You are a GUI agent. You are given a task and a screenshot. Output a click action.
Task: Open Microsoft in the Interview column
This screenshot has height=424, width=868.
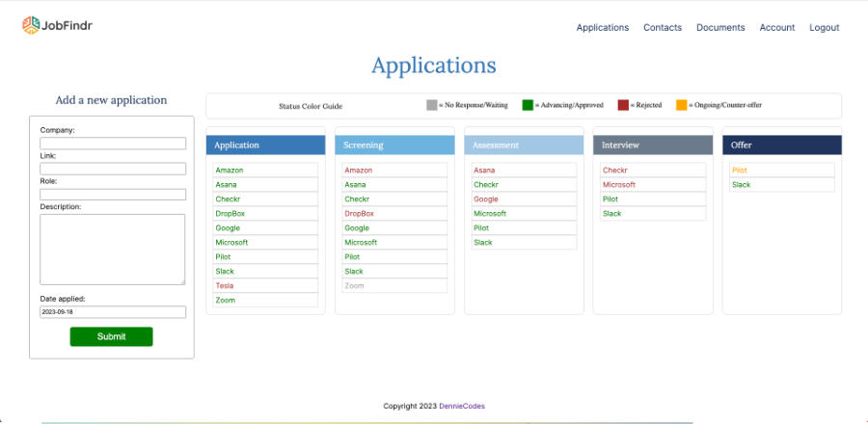[653, 185]
